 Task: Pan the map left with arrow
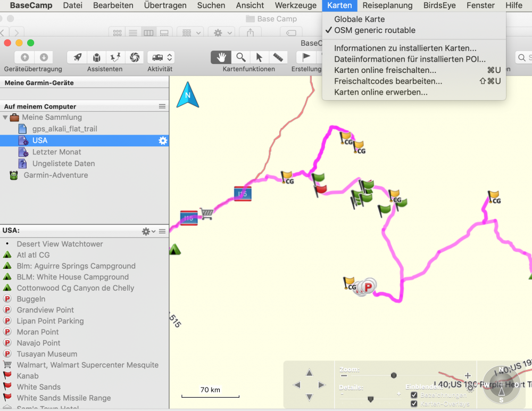pyautogui.click(x=297, y=385)
